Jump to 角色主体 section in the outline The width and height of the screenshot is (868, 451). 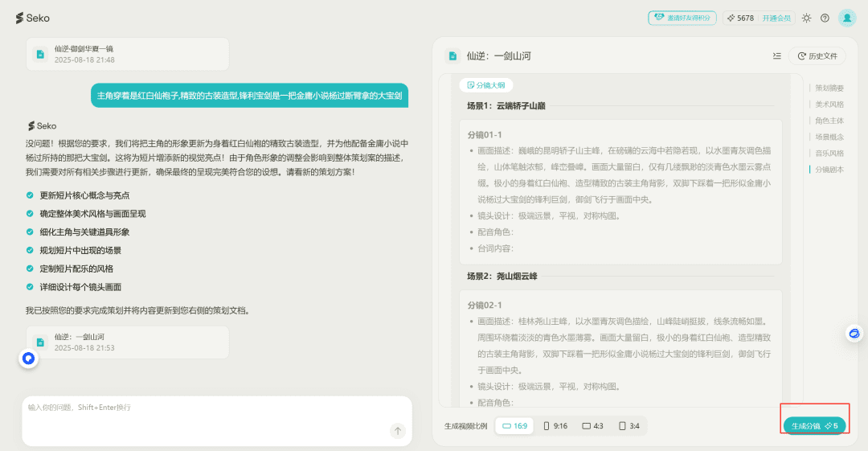[829, 121]
